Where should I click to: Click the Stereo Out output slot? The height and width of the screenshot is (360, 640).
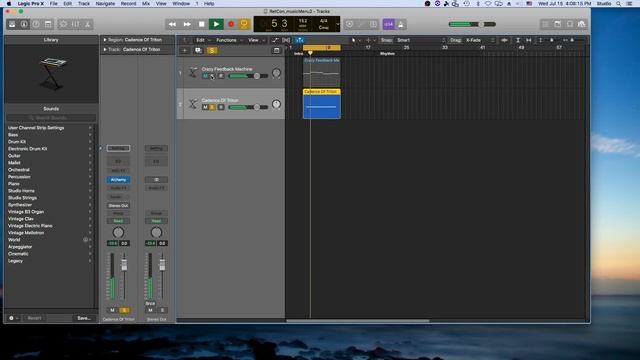118,205
